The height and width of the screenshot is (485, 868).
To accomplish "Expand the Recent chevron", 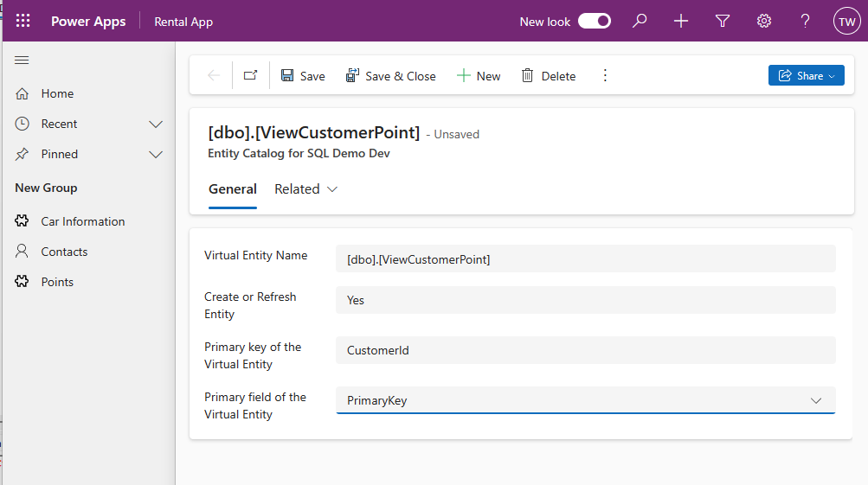I will click(x=156, y=124).
